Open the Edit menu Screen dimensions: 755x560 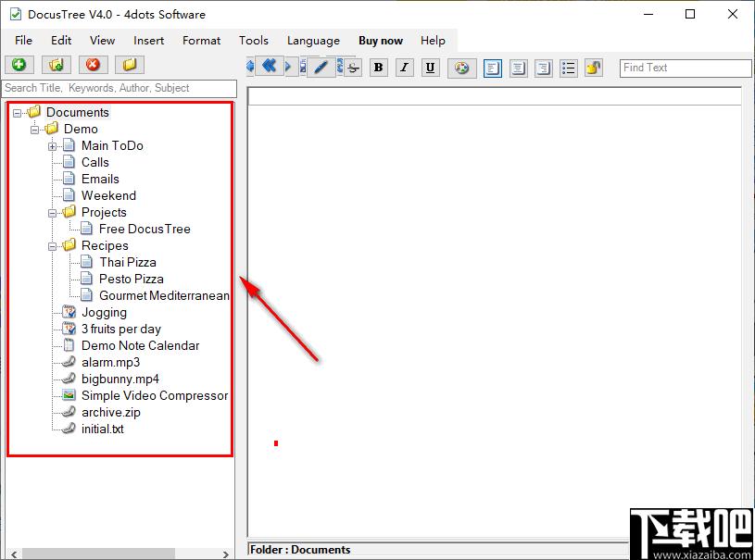[61, 41]
